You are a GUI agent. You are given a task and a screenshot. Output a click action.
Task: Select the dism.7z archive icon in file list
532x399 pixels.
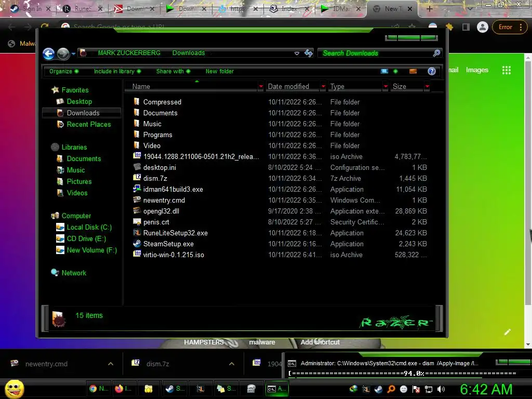pyautogui.click(x=137, y=178)
